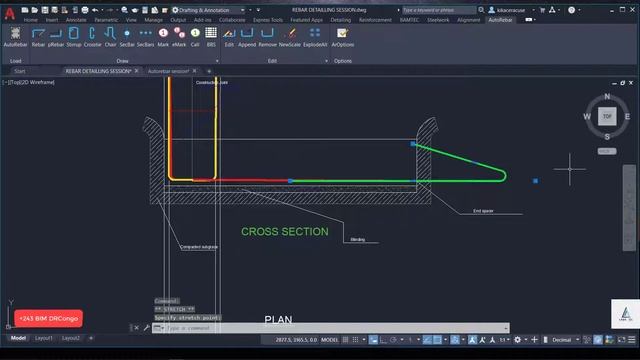Screen dimensions: 640x360
Task: Choose the Crosstie tool
Action: pyautogui.click(x=92, y=37)
